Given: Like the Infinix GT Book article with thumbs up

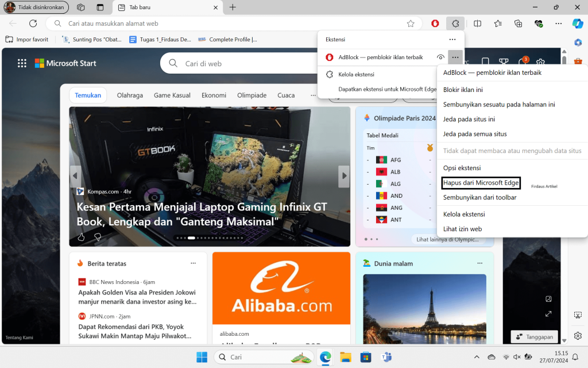Looking at the screenshot, I should 81,237.
